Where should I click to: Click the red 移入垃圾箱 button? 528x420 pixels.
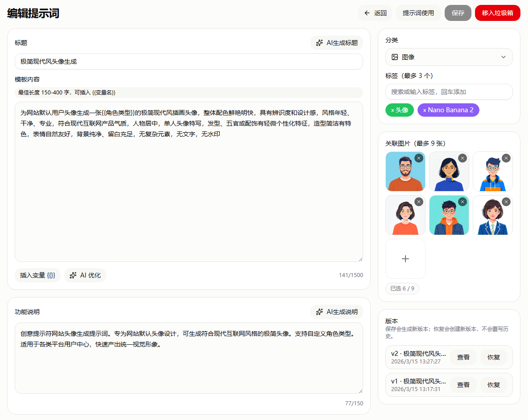coord(497,13)
